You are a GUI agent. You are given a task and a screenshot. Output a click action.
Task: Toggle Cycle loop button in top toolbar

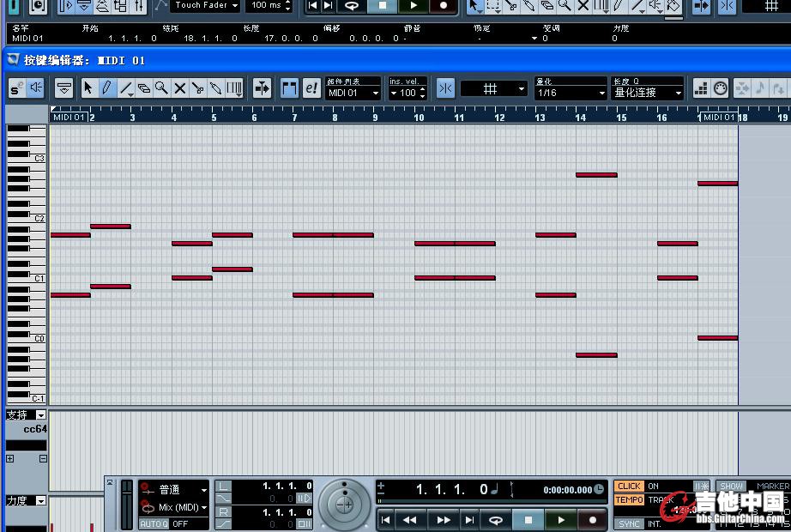(352, 5)
